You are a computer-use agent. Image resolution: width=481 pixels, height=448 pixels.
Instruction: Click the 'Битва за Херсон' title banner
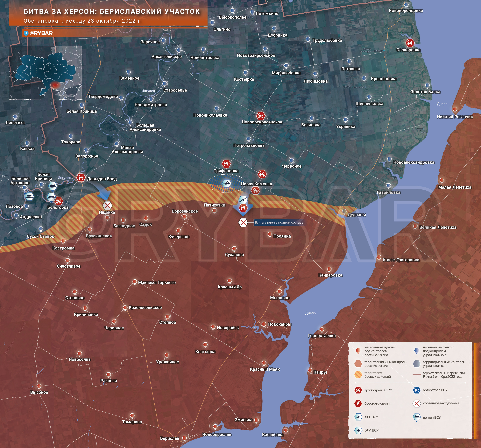pyautogui.click(x=112, y=11)
